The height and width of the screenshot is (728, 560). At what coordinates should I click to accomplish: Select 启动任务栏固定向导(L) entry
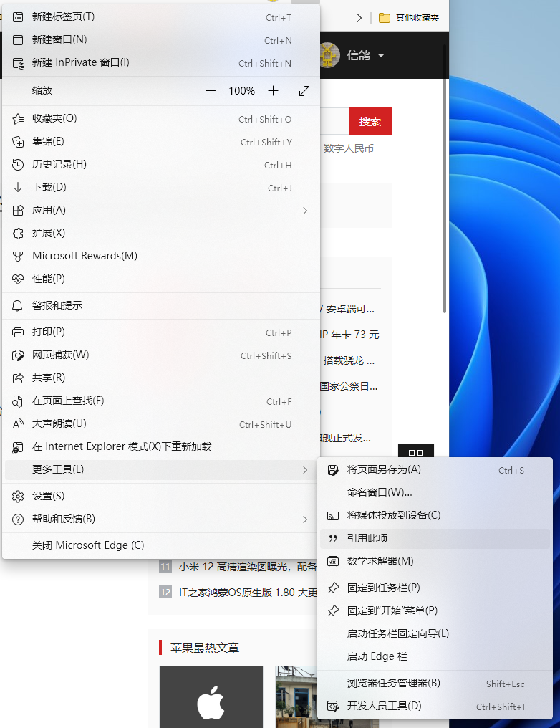pos(435,633)
